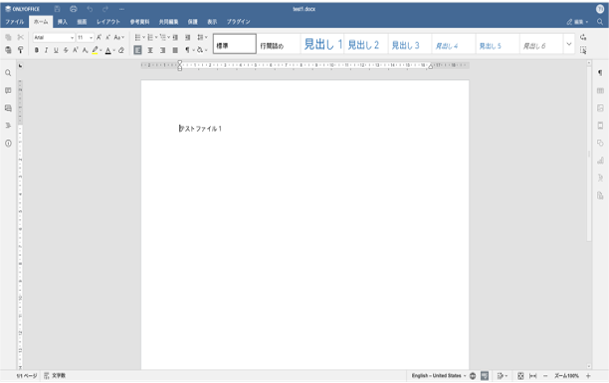Redo the last action
The image size is (609, 383).
point(105,9)
